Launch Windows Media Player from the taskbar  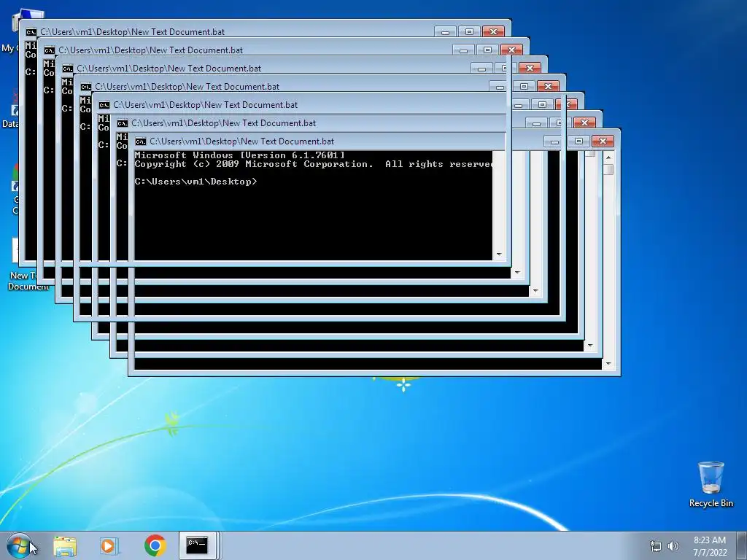point(108,545)
